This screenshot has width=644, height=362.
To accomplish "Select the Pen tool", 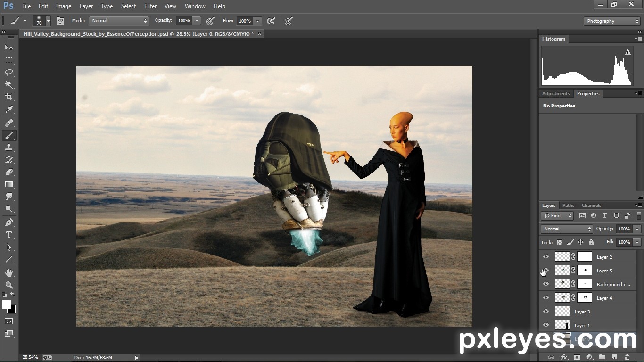I will [x=9, y=222].
